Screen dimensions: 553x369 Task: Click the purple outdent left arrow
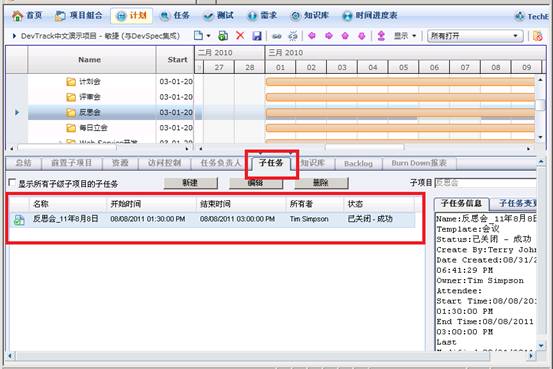point(312,36)
